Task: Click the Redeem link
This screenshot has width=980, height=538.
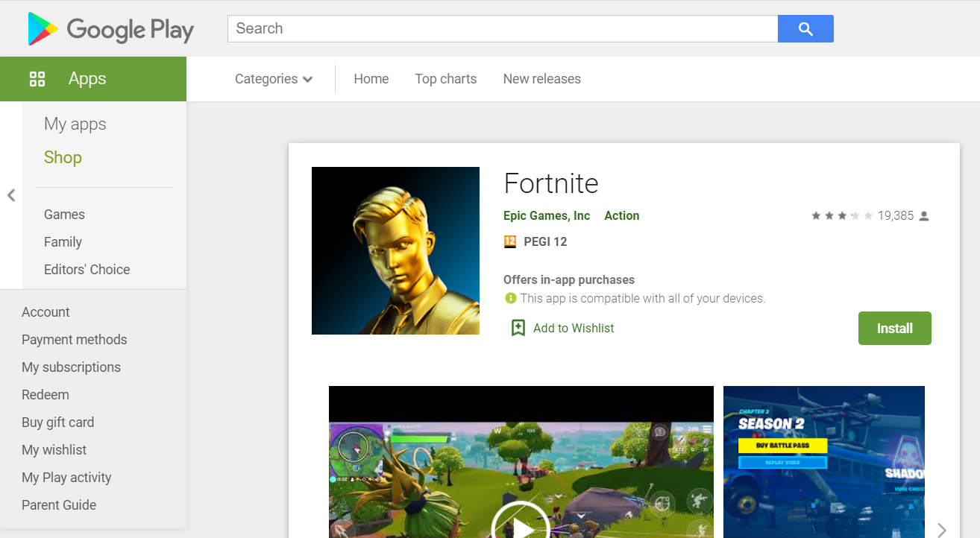Action: coord(45,395)
